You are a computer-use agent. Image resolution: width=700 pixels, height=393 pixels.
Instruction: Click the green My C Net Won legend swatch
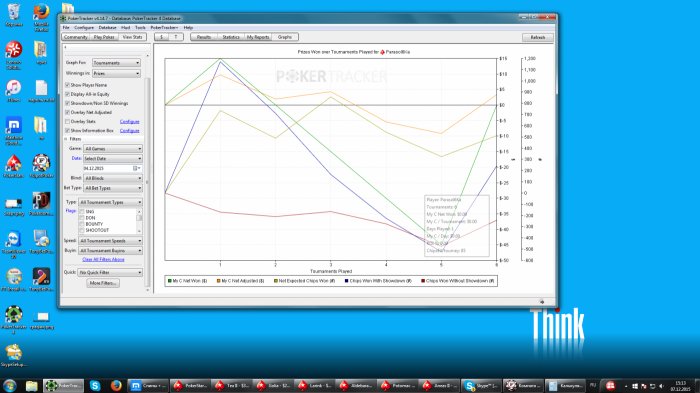click(x=170, y=281)
